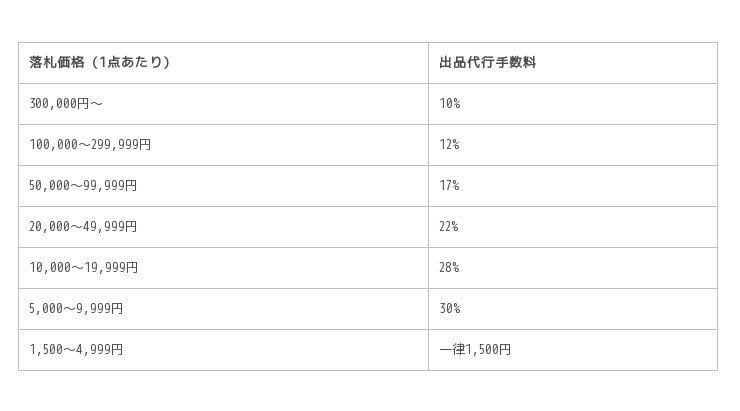
Task: Click the 28% fee cell
Action: (449, 268)
